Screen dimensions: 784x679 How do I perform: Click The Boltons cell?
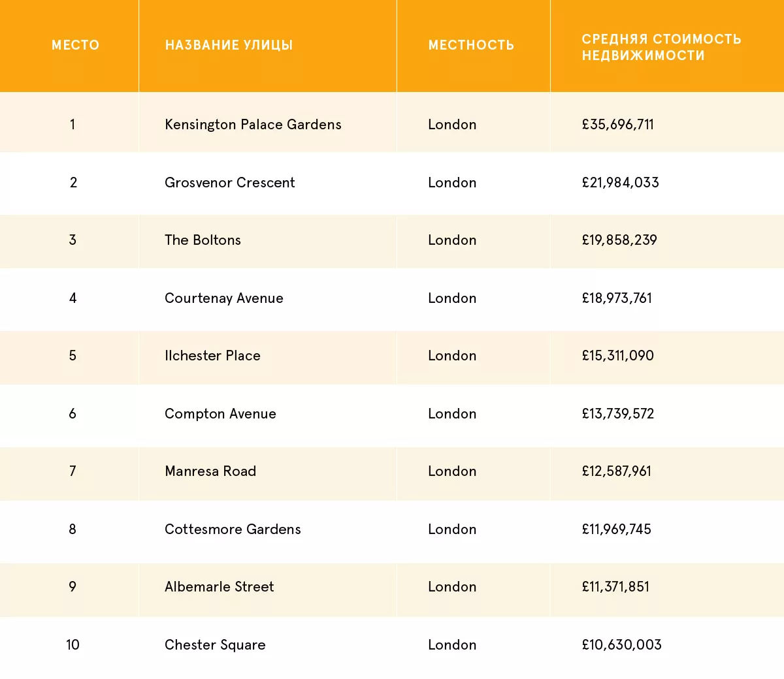[x=203, y=240]
